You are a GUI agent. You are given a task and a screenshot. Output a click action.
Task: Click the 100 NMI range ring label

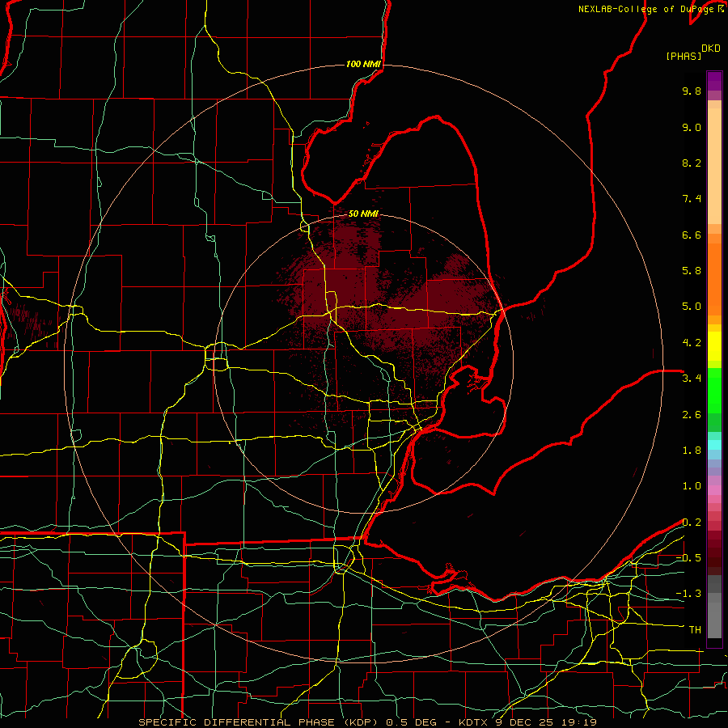pos(363,64)
